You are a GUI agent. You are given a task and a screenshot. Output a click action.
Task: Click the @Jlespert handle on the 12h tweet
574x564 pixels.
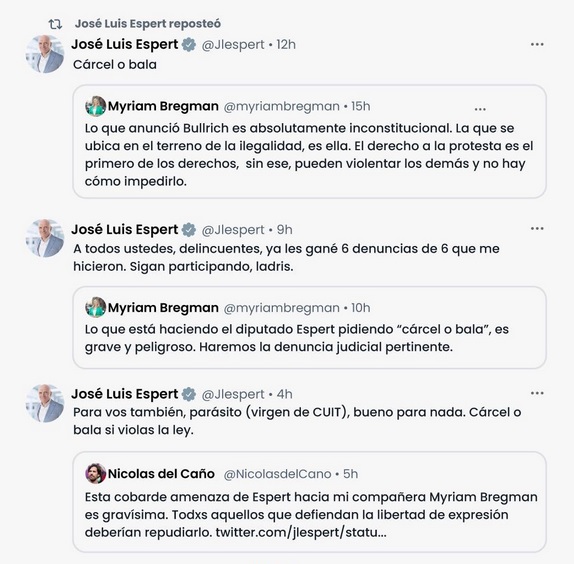tap(233, 45)
